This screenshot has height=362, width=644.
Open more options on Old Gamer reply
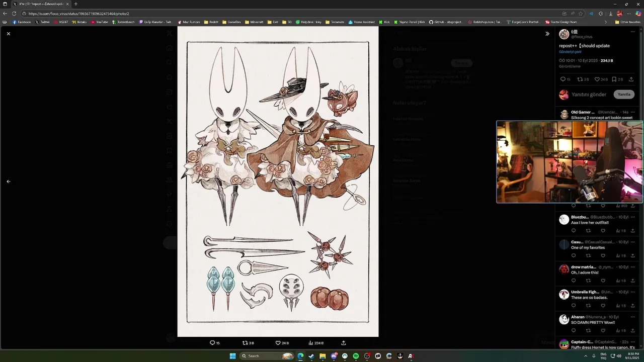point(632,112)
